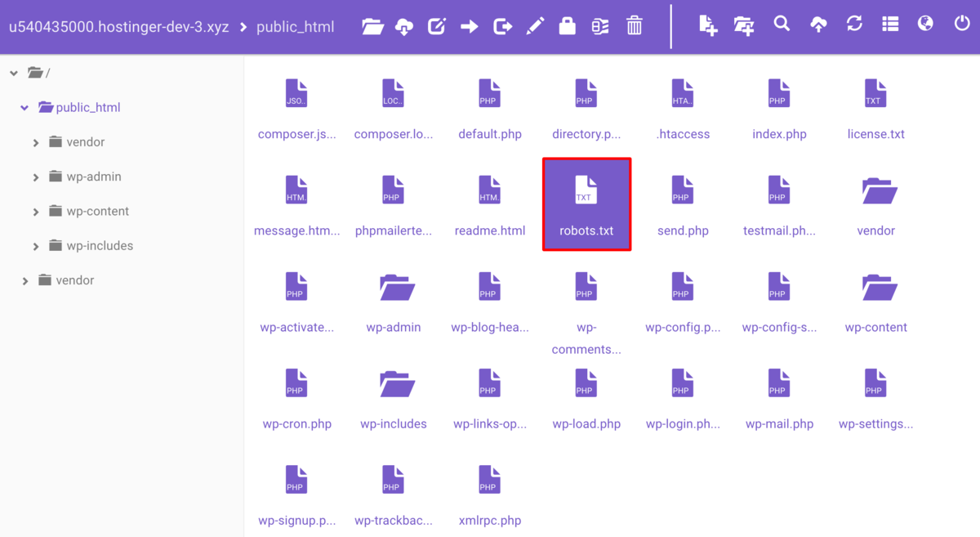Viewport: 980px width, 537px height.
Task: Click the upload cloud icon
Action: [x=818, y=26]
